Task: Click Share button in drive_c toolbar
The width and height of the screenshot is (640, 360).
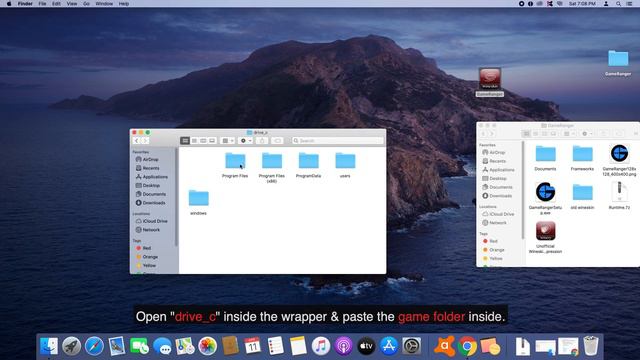Action: [x=262, y=140]
